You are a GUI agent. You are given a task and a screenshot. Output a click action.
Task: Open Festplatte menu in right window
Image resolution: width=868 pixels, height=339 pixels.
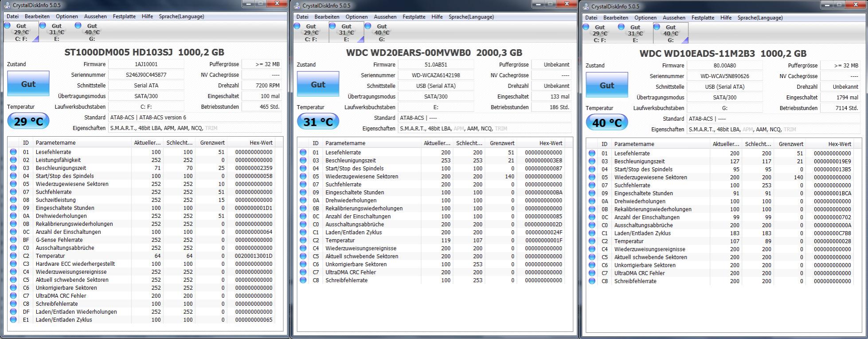(703, 18)
